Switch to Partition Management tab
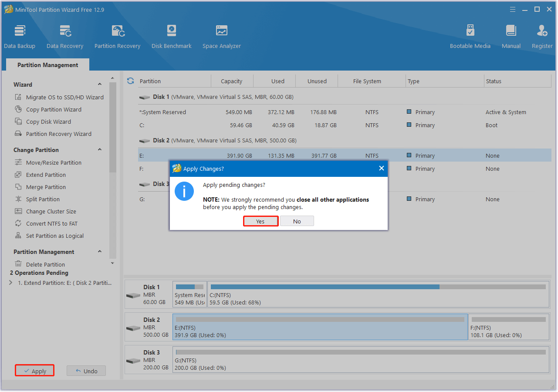 click(48, 65)
